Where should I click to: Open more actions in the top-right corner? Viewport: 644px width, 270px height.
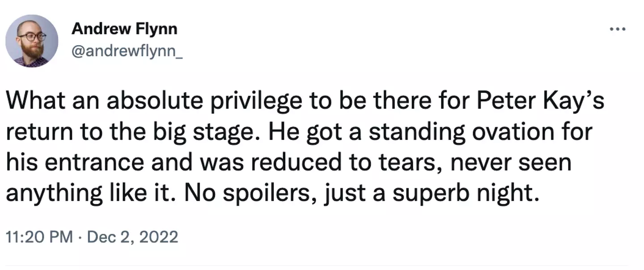tap(617, 28)
